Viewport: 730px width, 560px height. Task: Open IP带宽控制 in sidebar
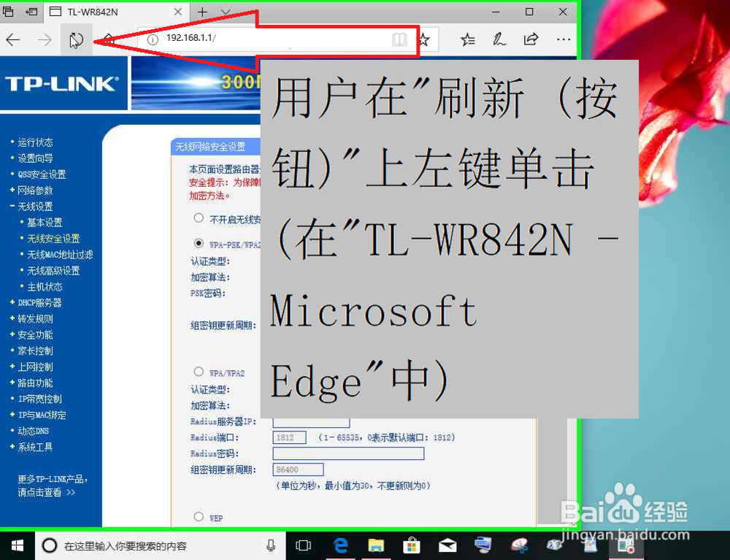tap(40, 399)
